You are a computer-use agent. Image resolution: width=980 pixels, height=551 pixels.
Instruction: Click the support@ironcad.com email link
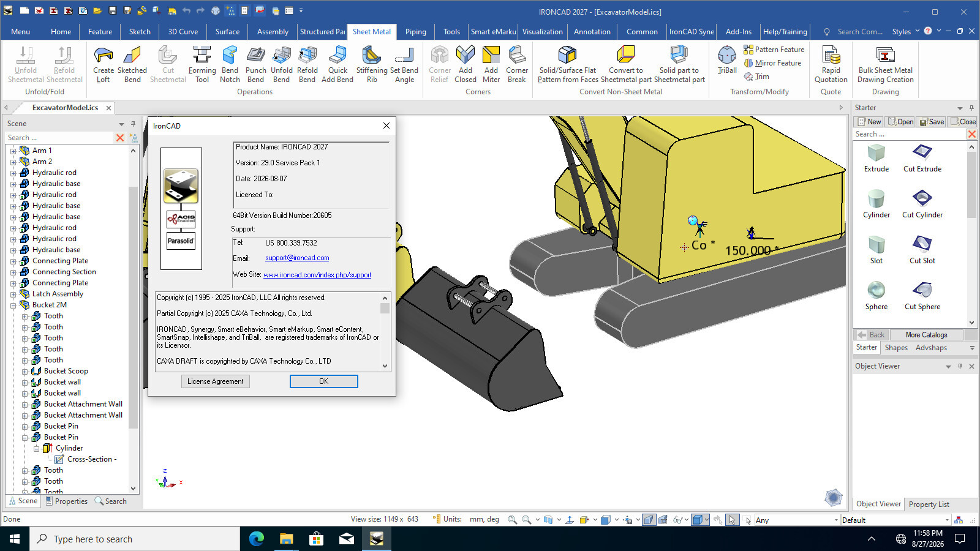click(x=297, y=258)
